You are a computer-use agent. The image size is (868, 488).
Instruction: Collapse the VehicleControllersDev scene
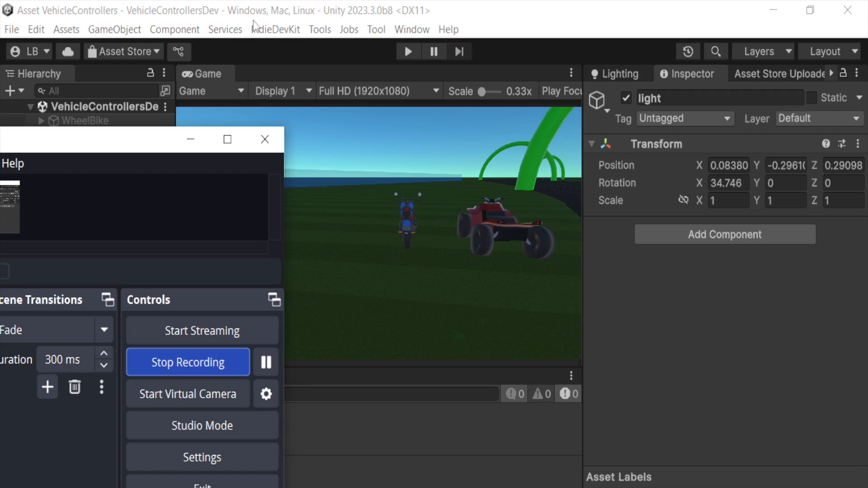(30, 107)
